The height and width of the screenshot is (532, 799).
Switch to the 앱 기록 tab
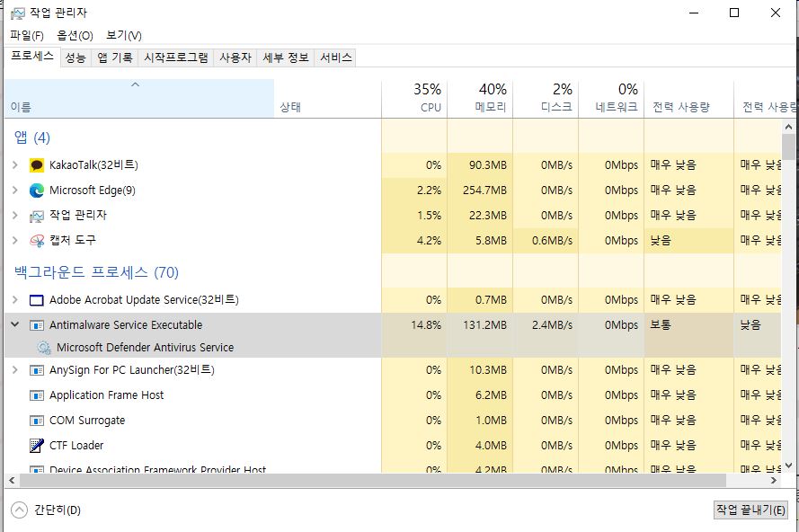[115, 58]
